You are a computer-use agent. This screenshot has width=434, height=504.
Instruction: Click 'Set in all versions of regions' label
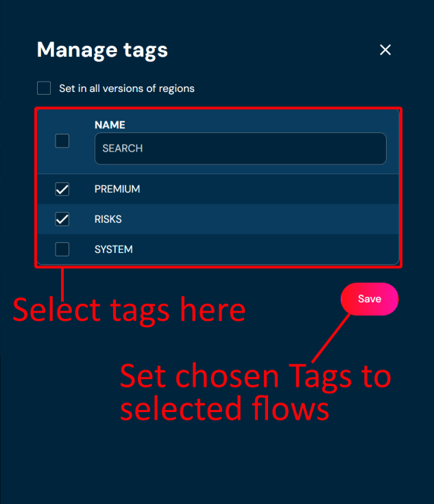click(127, 88)
